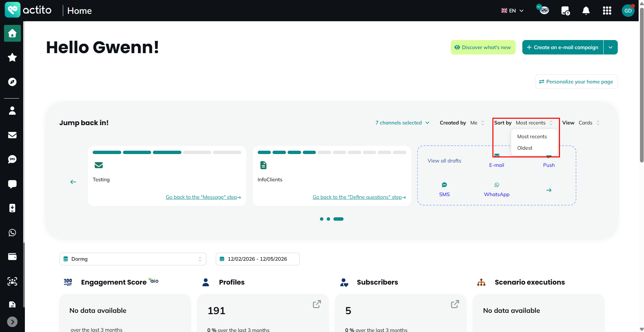644x332 pixels.
Task: Click the compass explore sidebar icon
Action: [x=12, y=82]
